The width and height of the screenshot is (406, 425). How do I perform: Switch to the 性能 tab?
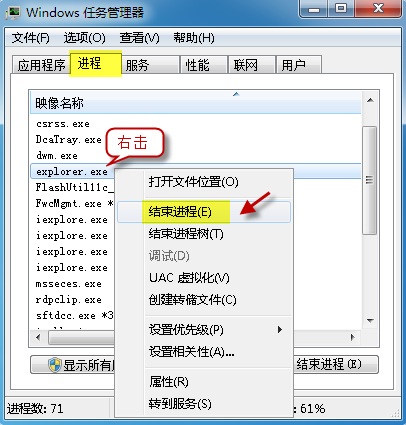point(203,65)
